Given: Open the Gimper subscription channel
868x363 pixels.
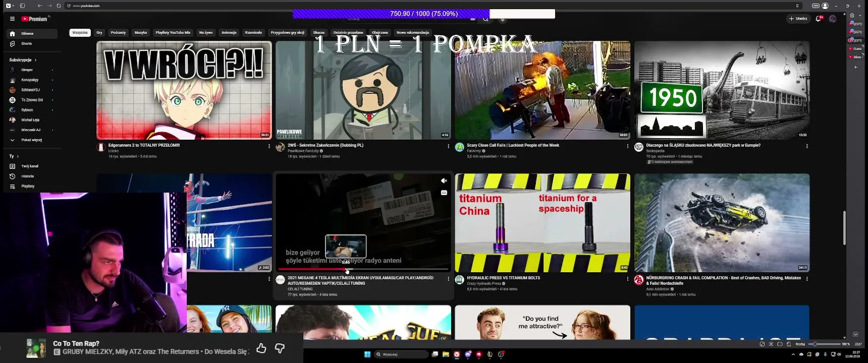Looking at the screenshot, I should tap(32, 70).
